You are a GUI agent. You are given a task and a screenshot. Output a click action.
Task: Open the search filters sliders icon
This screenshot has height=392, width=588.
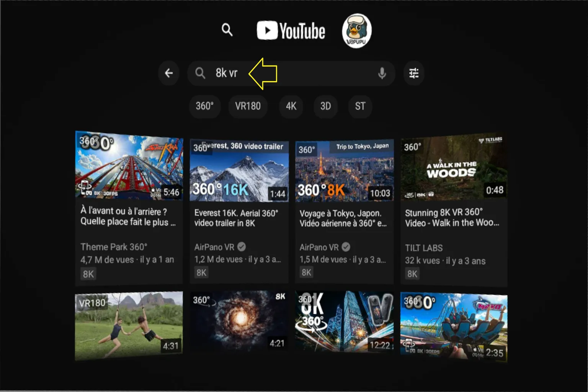[x=414, y=73]
